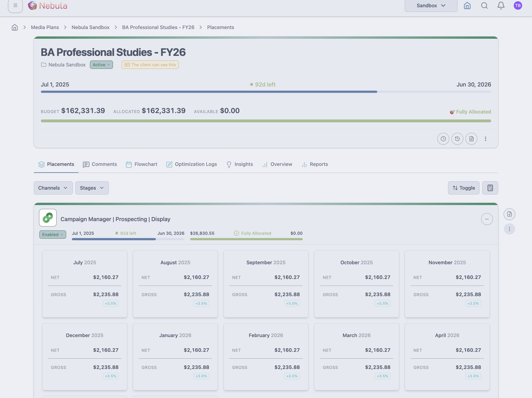
Task: Expand the Stages filter dropdown
Action: [92, 188]
